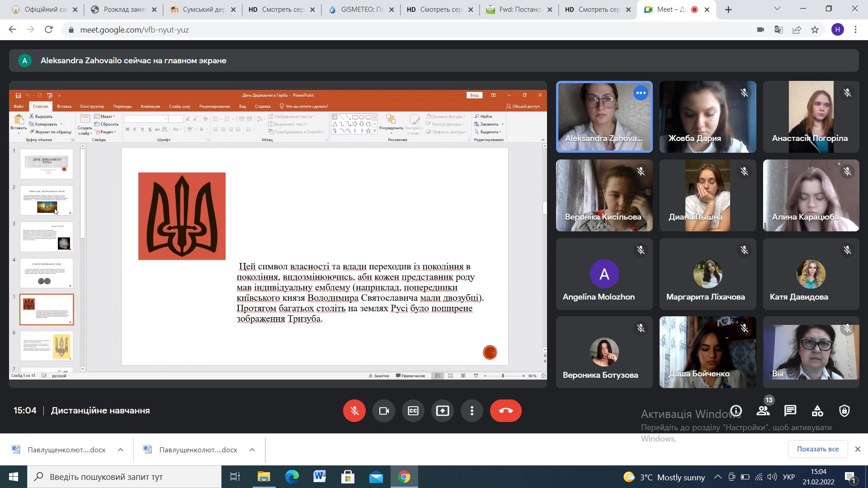Toggle captions in Meet
Screen dimensions: 868x488
pos(413,411)
